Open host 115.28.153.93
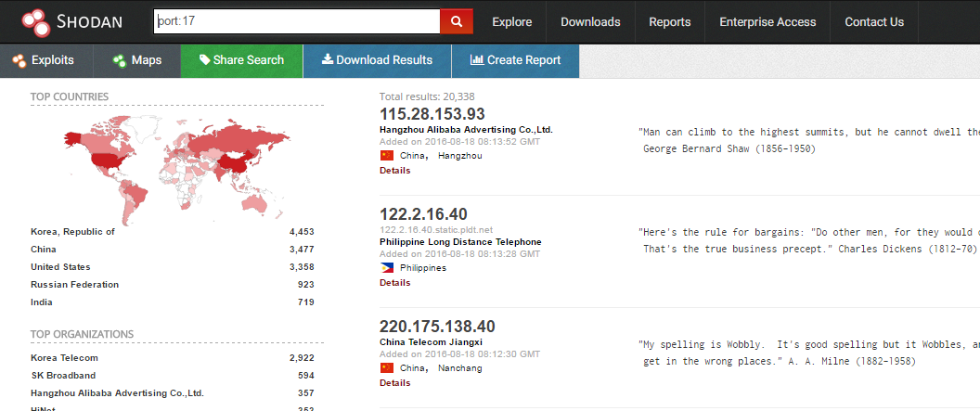This screenshot has height=411, width=980. pos(432,114)
